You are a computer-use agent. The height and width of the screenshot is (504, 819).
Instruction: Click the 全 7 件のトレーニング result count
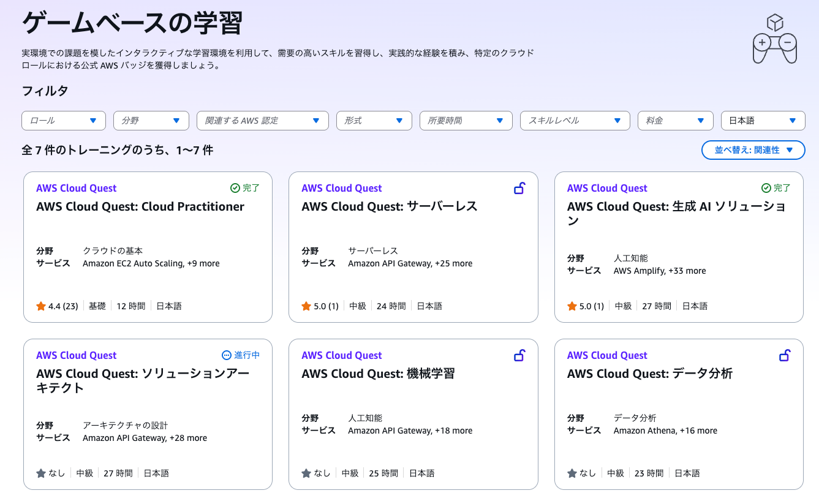pos(118,150)
